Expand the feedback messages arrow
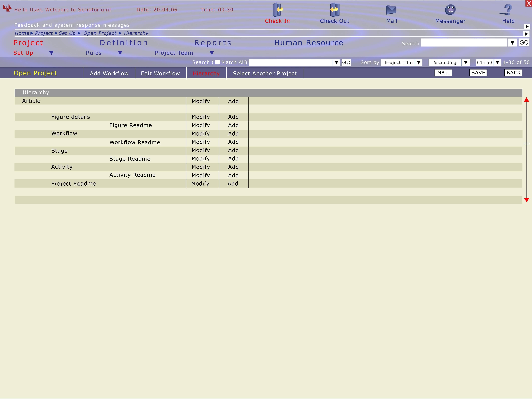The height and width of the screenshot is (399, 532). 527,26
